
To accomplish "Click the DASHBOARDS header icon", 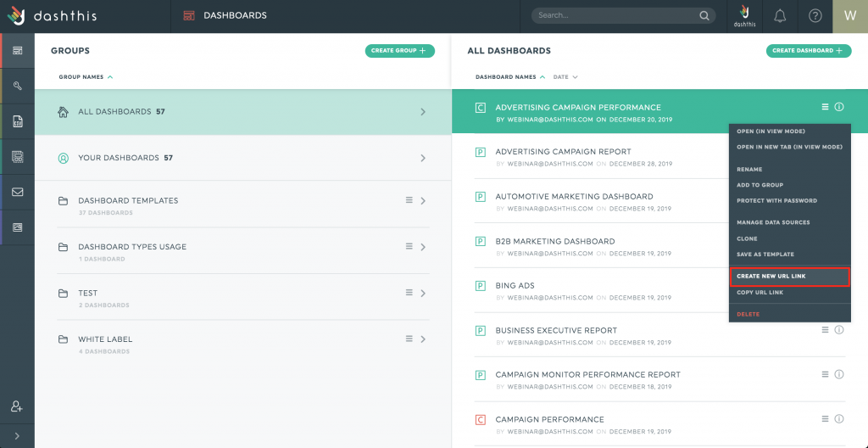I will [x=189, y=15].
